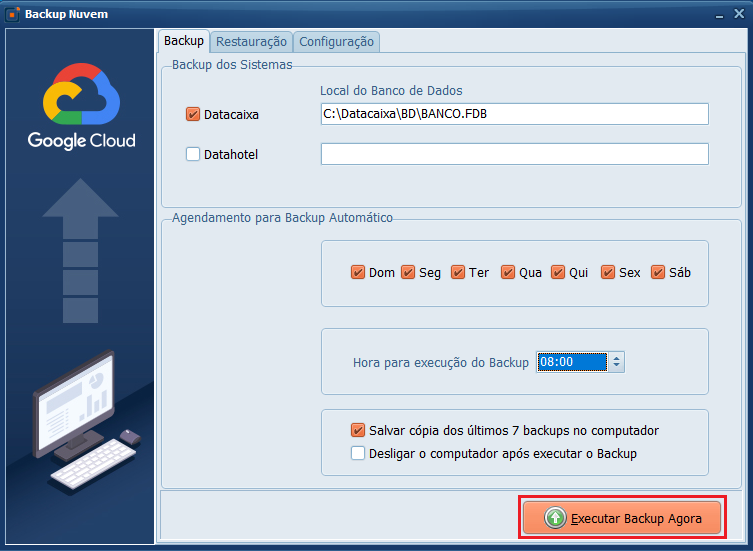This screenshot has height=551, width=753.
Task: Enable Desligar o computador após executar Backup
Action: [x=358, y=453]
